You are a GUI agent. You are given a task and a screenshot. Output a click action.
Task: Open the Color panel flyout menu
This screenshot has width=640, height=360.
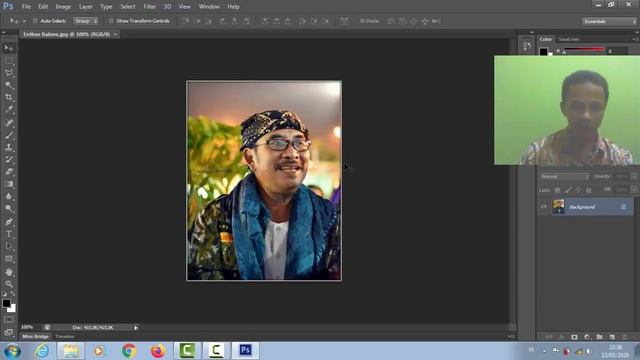coord(635,39)
